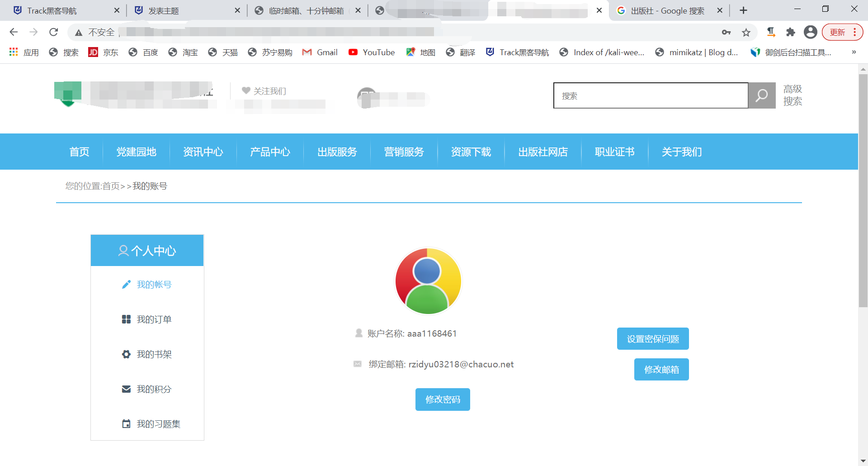This screenshot has height=466, width=868.
Task: Open the Chrome profile avatar menu
Action: [x=810, y=32]
